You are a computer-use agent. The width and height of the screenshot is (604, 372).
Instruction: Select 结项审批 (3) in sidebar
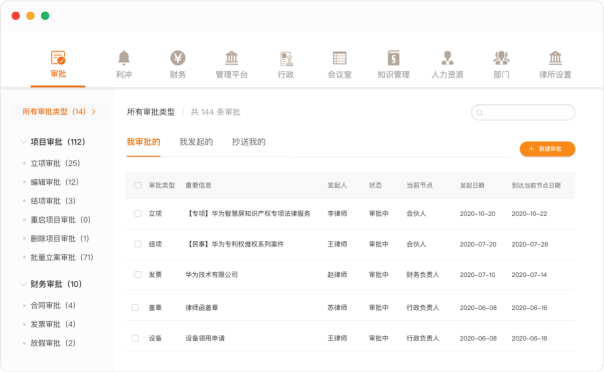pos(53,201)
